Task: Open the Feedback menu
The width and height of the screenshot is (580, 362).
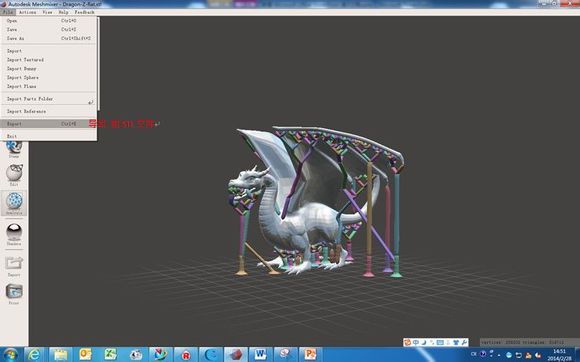Action: point(84,12)
